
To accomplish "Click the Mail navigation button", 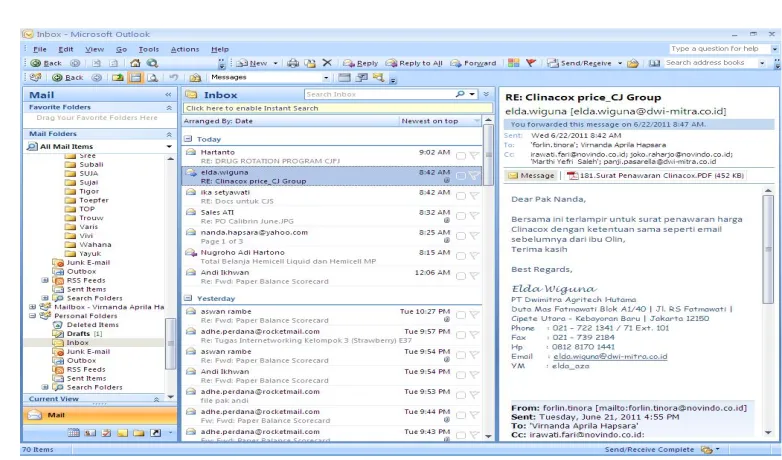I will 100,415.
